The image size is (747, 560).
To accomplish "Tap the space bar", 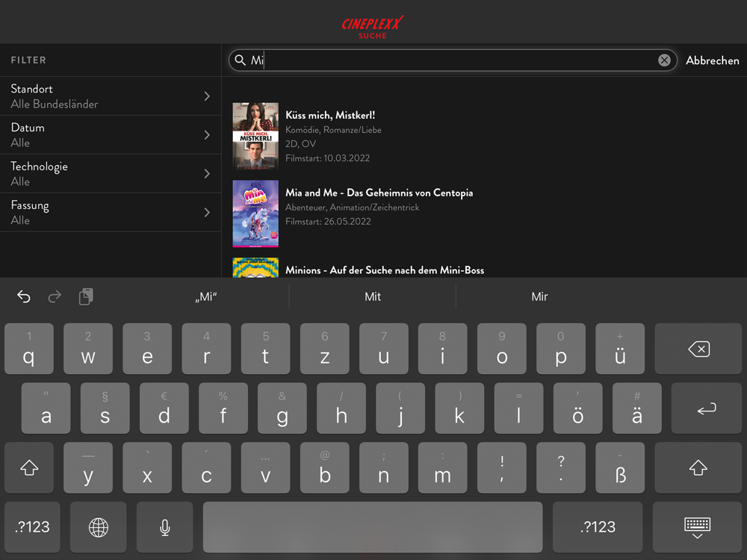I will coord(373,527).
